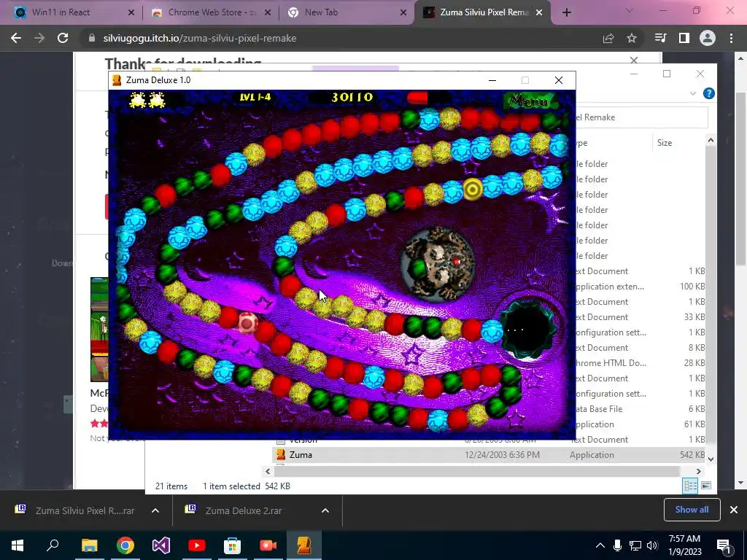
Task: Expand options for Zuma Deluxe 2.rar download
Action: pyautogui.click(x=325, y=510)
